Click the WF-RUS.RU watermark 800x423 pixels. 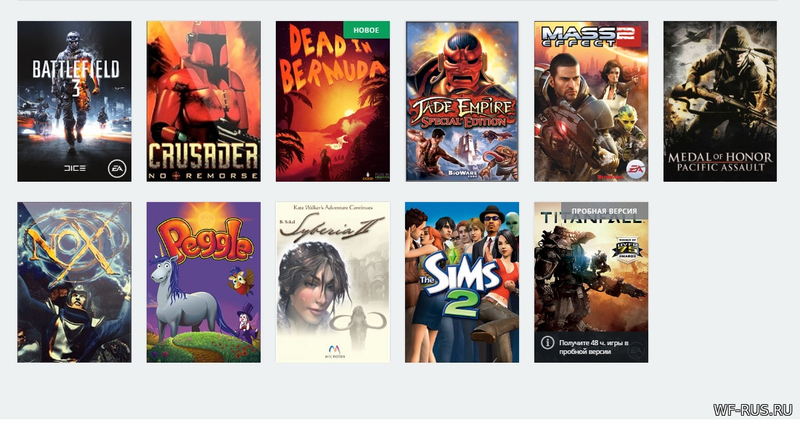point(753,409)
